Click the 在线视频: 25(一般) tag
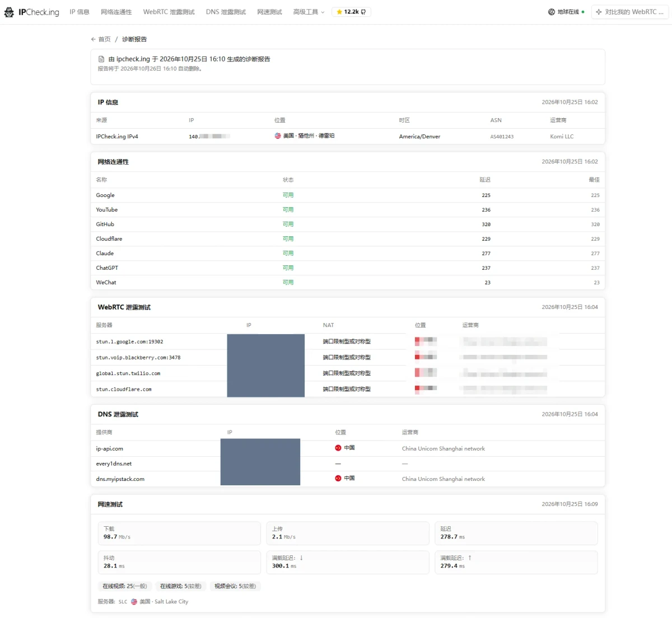The width and height of the screenshot is (672, 618). coord(125,586)
